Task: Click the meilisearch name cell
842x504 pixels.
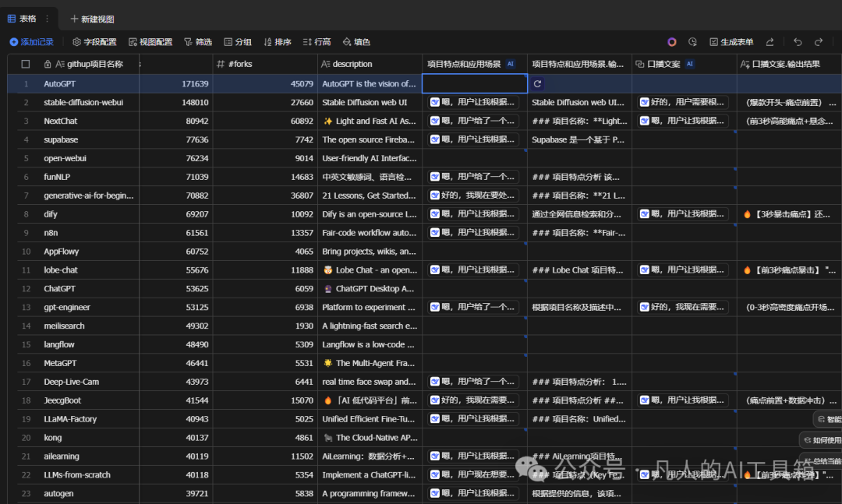Action: pos(88,326)
